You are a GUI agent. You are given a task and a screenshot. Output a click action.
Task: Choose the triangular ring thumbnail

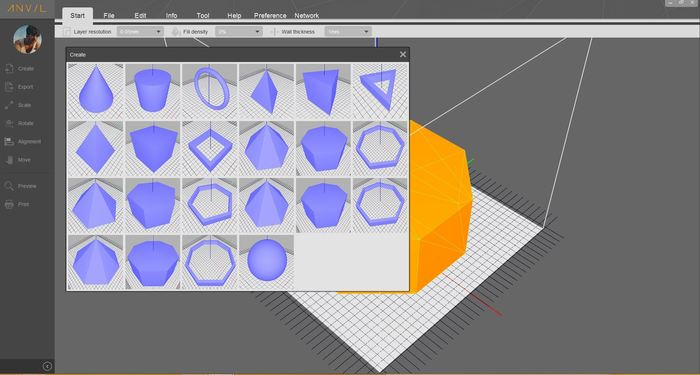[x=380, y=91]
